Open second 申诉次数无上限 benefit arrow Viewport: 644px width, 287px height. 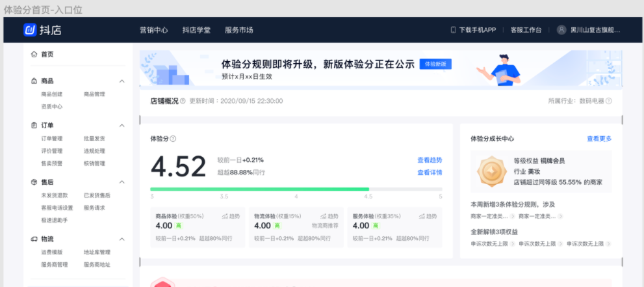pos(561,244)
